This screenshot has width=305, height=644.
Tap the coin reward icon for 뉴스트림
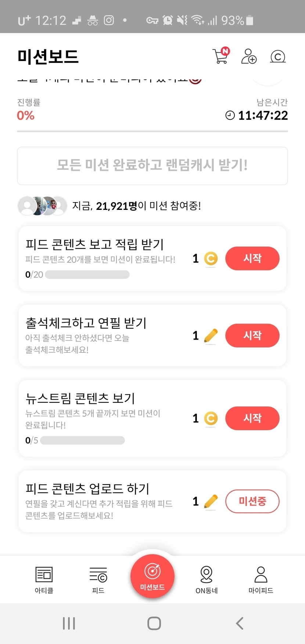[211, 418]
